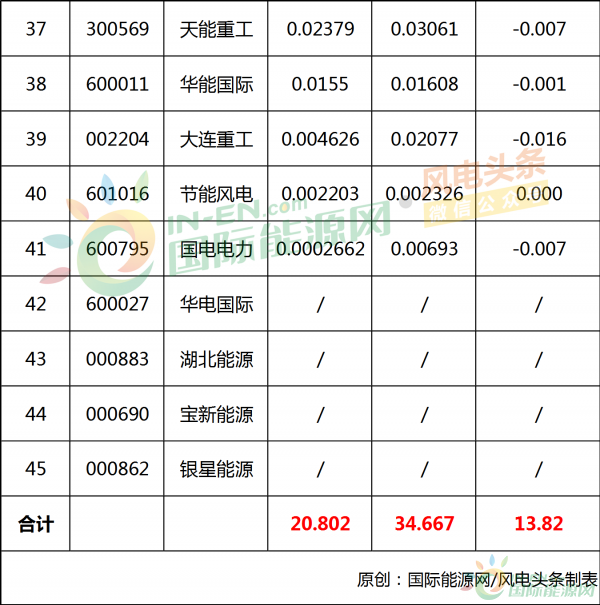Click the 合计 total row label
600x605 pixels.
tap(36, 524)
